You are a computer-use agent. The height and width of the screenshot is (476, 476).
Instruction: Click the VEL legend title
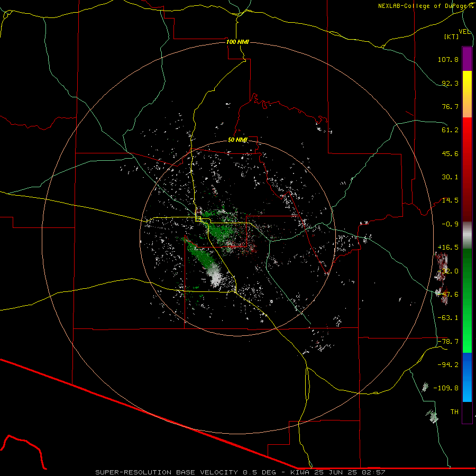point(464,32)
